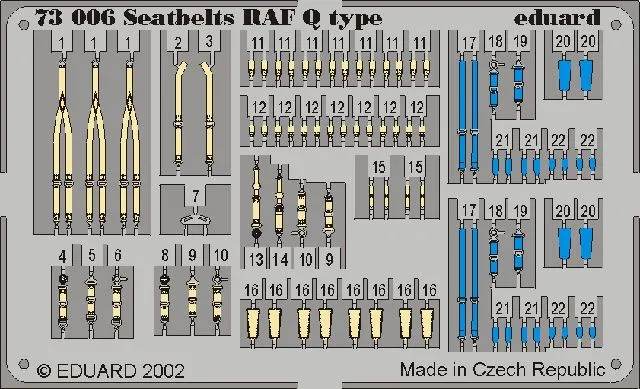Click the lower part 18 label
640x389 pixels.
pyautogui.click(x=495, y=211)
